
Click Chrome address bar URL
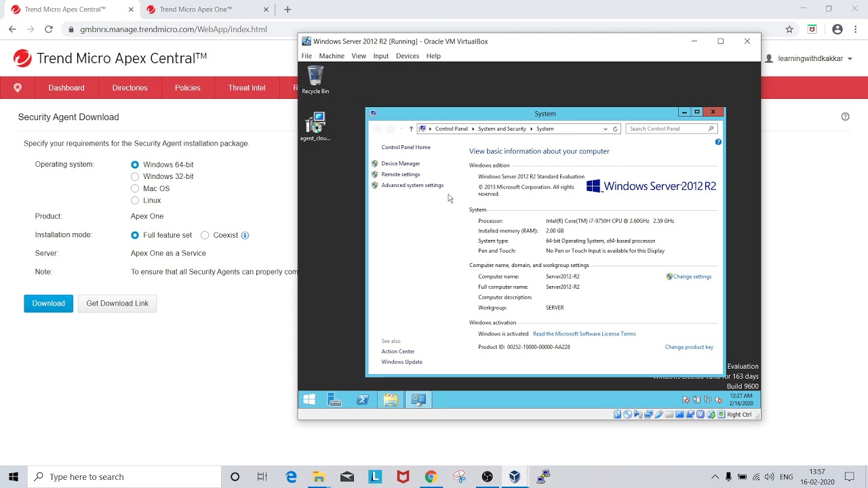[x=174, y=29]
